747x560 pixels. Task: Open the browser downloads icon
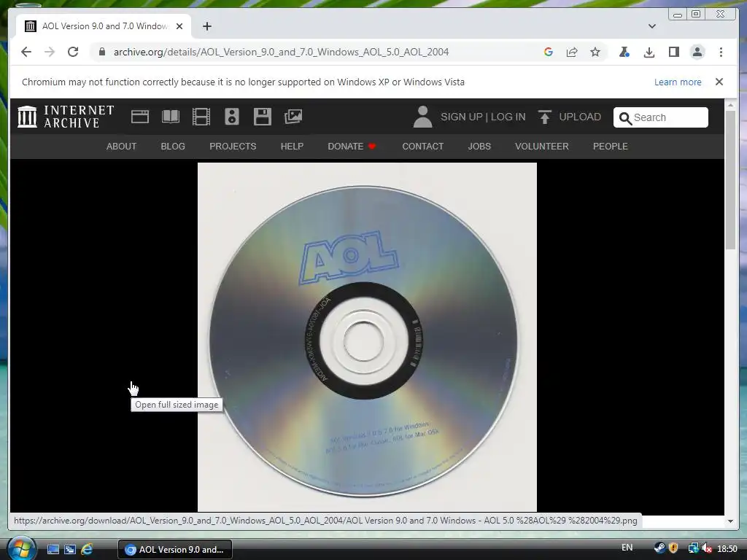[x=649, y=52]
